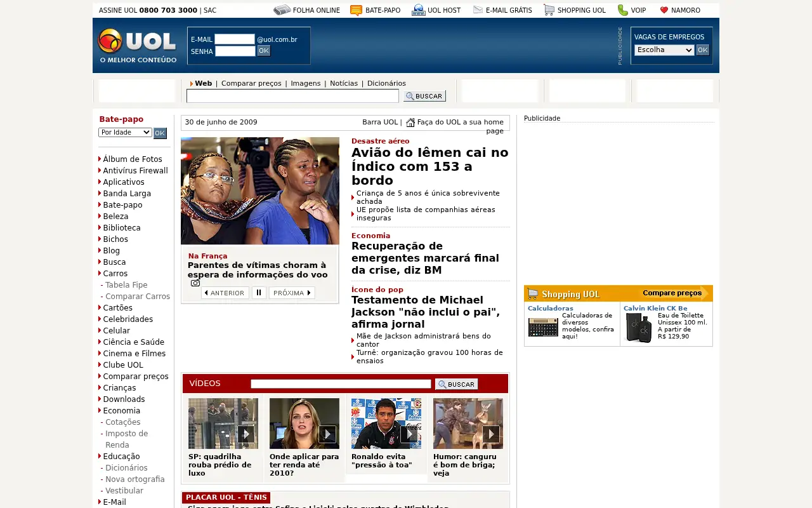Screen dimensions: 812x508
Task: Click the Buscar button in Vídeos section
Action: pos(456,384)
